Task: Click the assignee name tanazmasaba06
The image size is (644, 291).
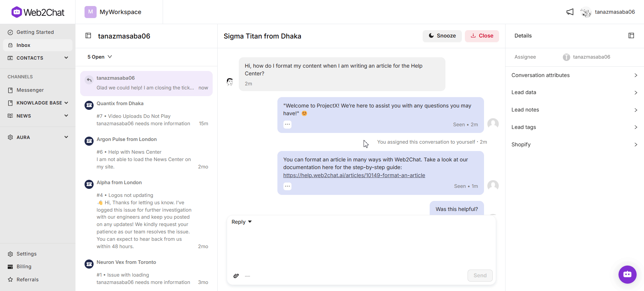Action: click(592, 57)
